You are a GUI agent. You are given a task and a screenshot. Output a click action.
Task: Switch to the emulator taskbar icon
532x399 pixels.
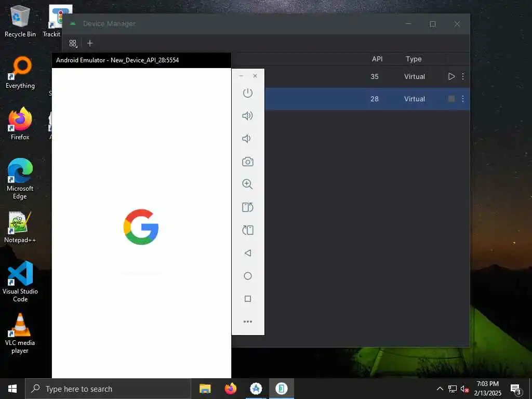282,389
